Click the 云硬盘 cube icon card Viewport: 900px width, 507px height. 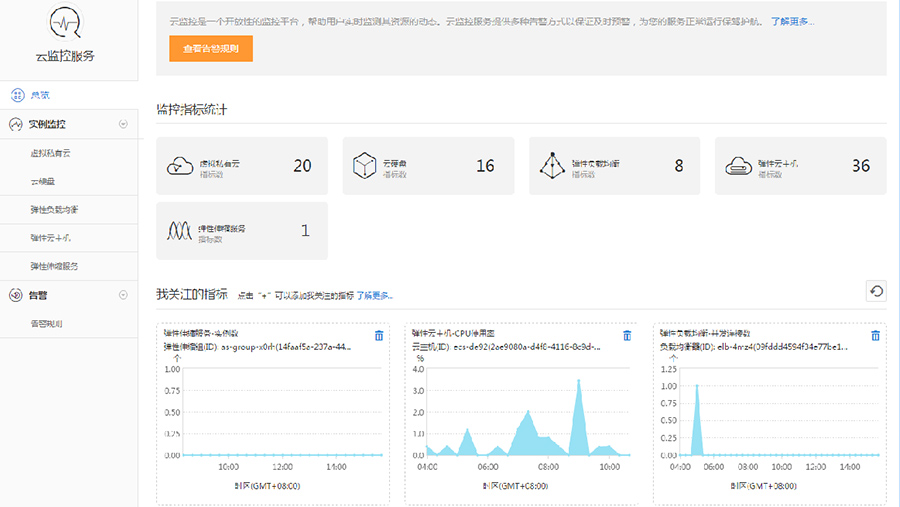point(428,166)
